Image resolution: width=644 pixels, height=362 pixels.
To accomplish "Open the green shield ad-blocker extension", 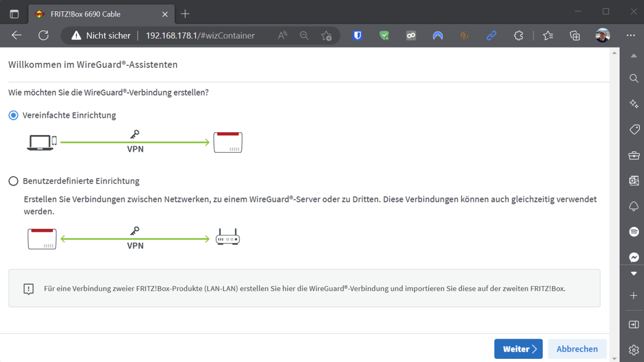I will coord(384,35).
